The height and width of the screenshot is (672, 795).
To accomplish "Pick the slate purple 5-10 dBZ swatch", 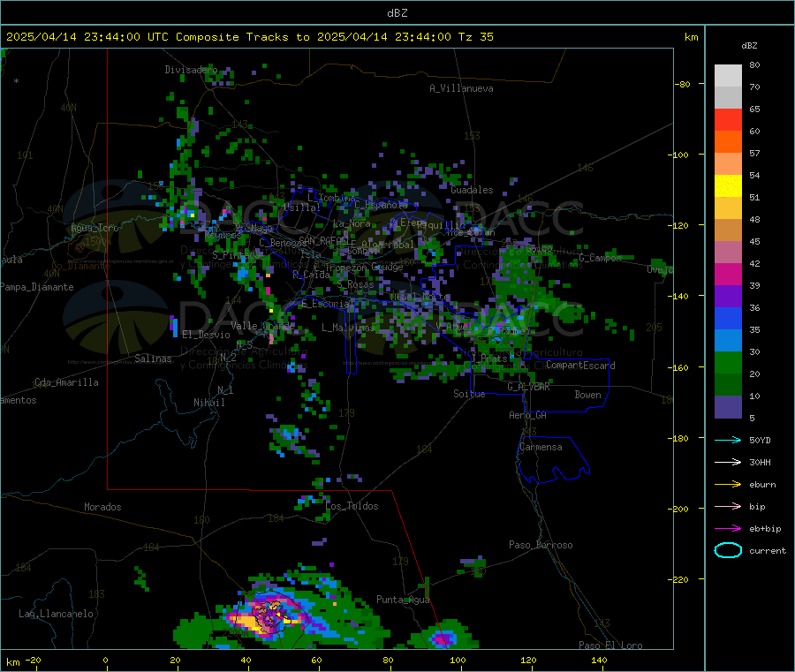I will [x=728, y=407].
